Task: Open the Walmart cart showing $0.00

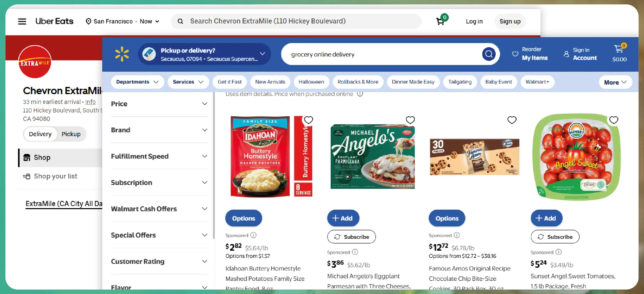Action: (619, 53)
